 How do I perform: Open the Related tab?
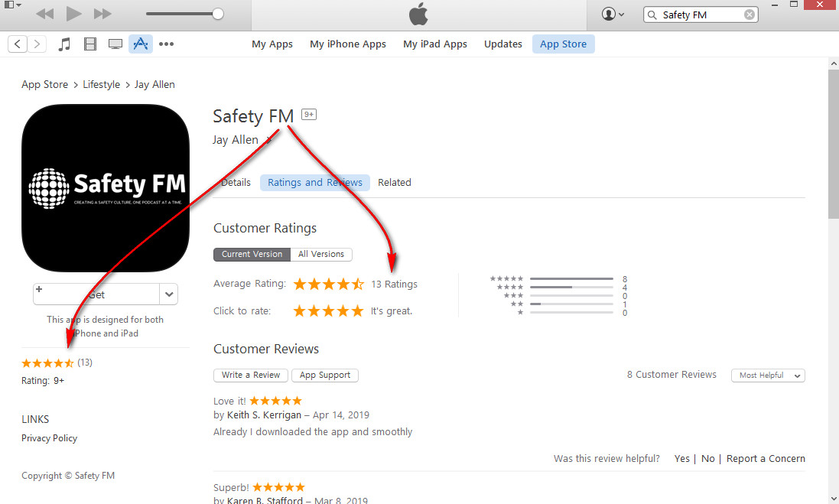pos(395,183)
